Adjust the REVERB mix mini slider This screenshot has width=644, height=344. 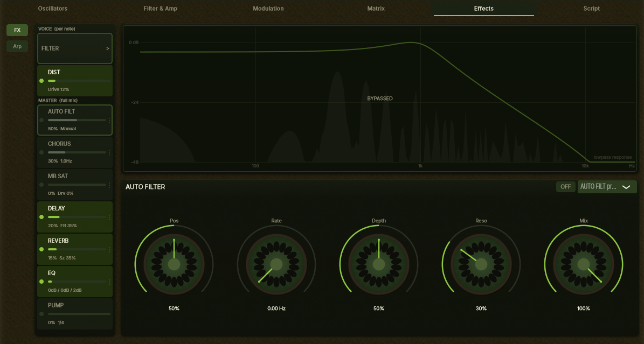tap(77, 249)
